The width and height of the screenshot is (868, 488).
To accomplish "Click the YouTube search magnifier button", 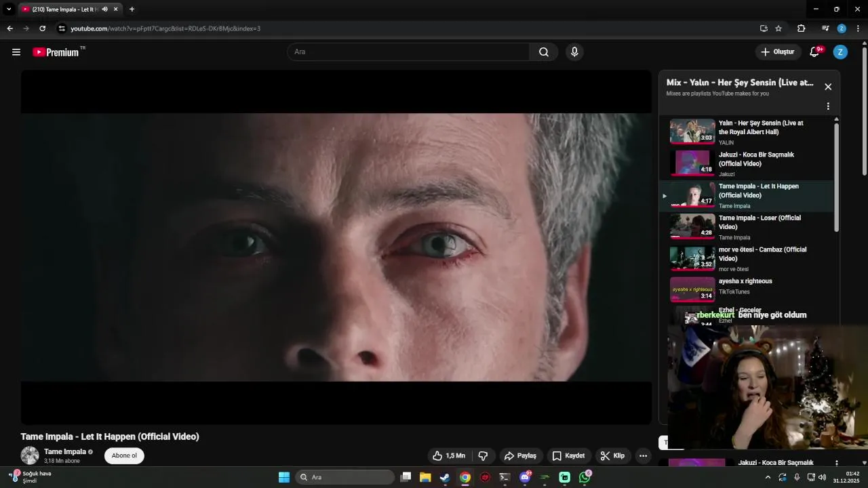I will [x=544, y=52].
